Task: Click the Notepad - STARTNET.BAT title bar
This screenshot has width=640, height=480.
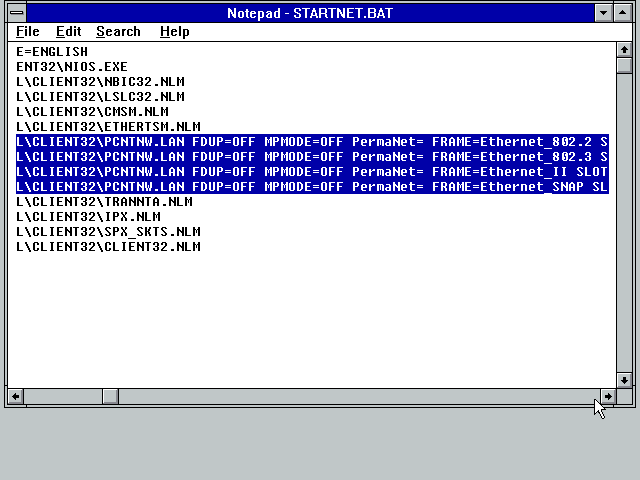Action: 310,13
